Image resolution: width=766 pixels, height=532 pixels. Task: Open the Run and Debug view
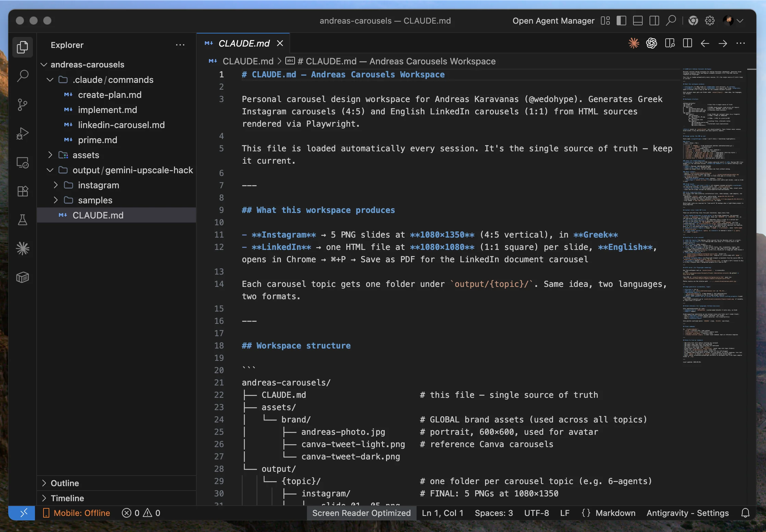click(x=23, y=134)
